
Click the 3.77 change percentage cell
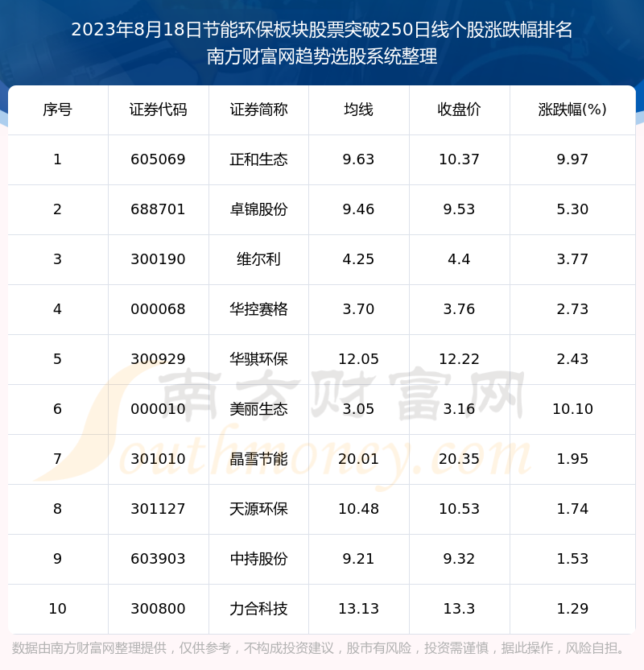(572, 259)
